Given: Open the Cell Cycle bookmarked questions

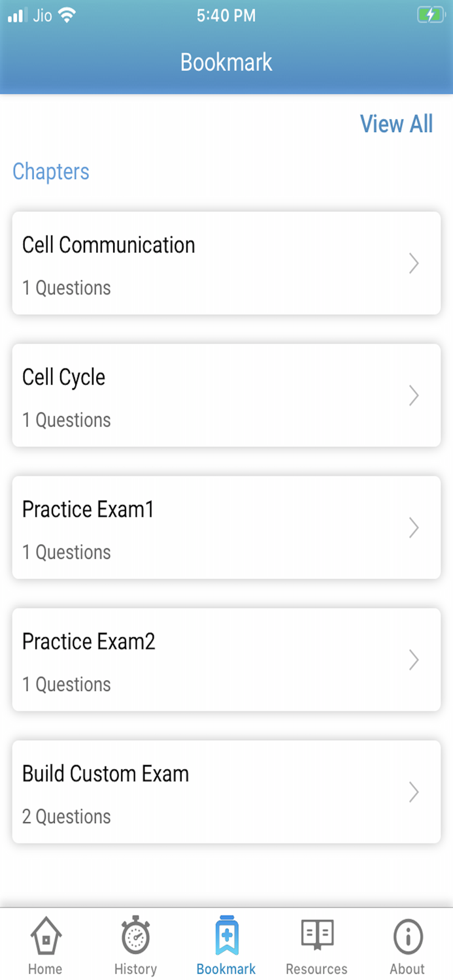Looking at the screenshot, I should coord(226,395).
